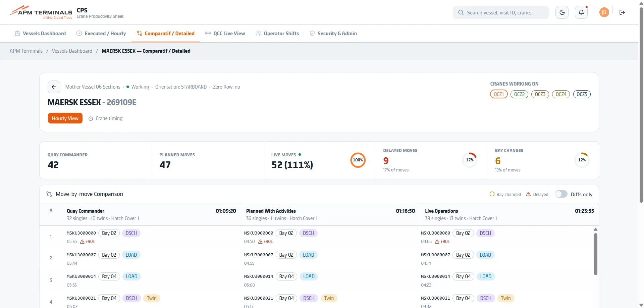Click Planned MSKU3000014 Bay 04 chip
Screen dimensions: 644x308
coord(286,276)
